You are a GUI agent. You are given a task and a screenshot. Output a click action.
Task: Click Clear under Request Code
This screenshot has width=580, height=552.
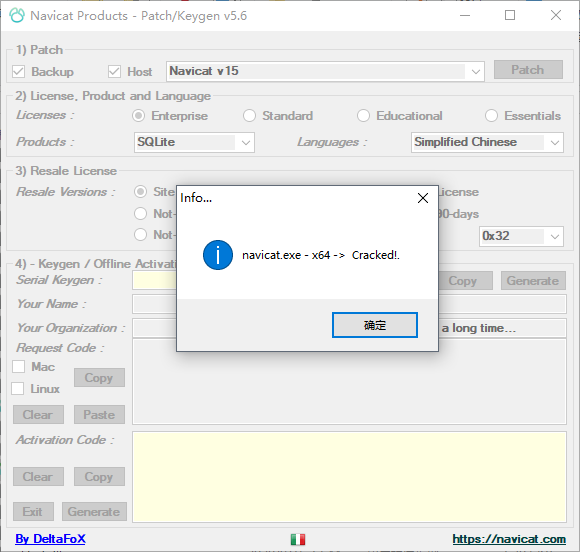[38, 414]
